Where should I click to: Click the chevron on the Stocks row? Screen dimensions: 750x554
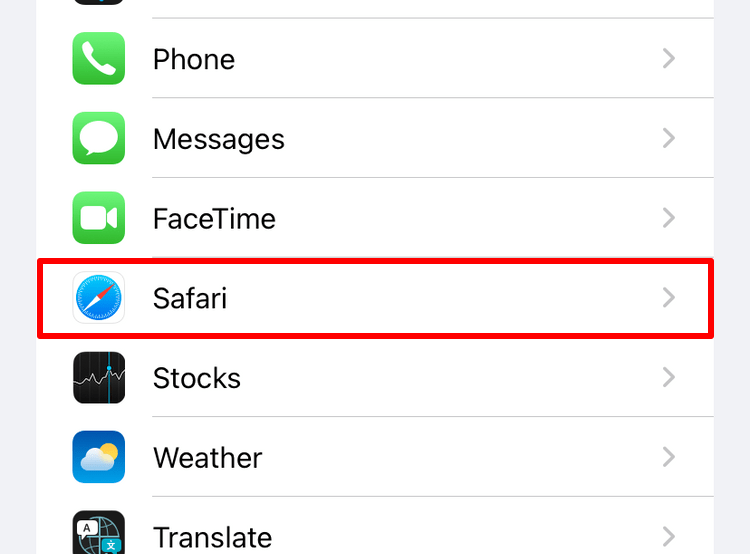click(x=669, y=378)
